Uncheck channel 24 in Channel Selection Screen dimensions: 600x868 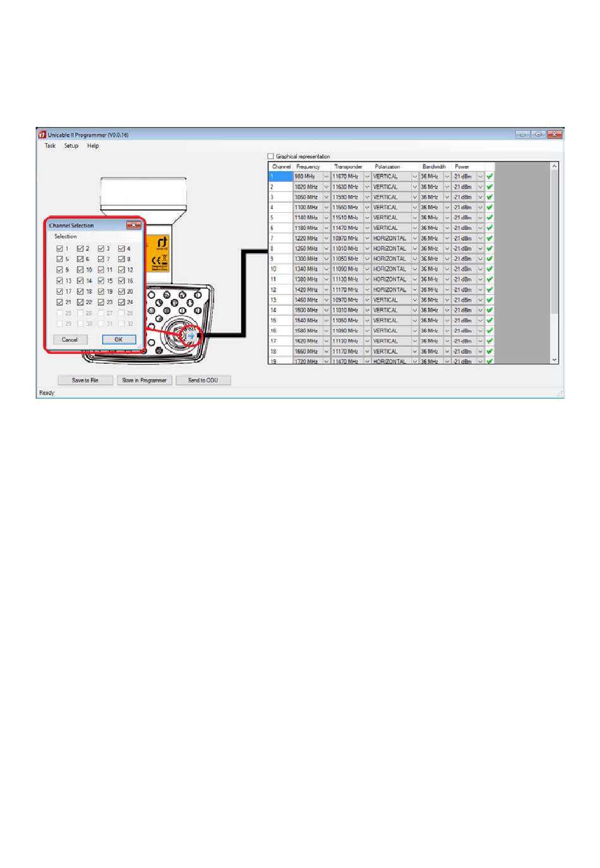122,302
